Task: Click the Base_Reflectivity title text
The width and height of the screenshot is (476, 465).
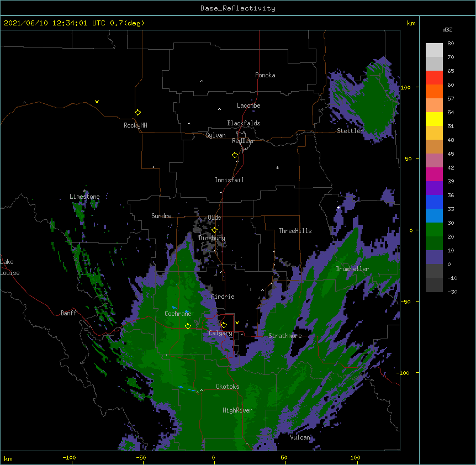Action: coord(238,8)
